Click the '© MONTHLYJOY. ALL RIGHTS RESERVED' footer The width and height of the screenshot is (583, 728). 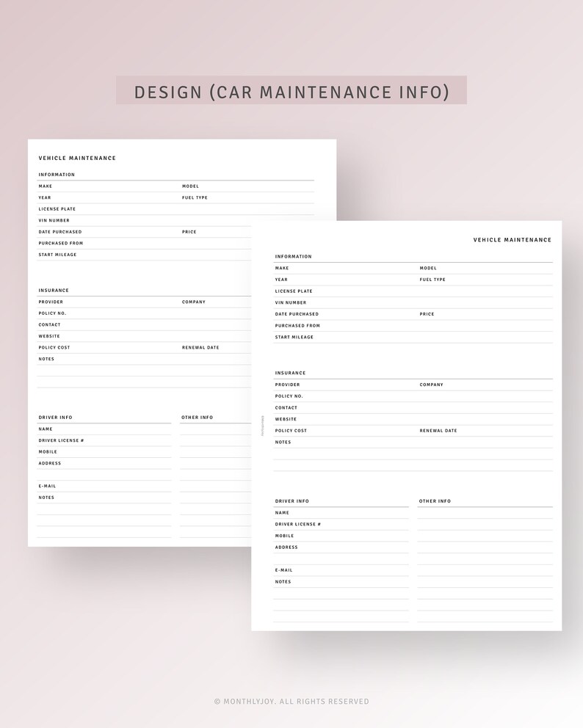pos(291,701)
